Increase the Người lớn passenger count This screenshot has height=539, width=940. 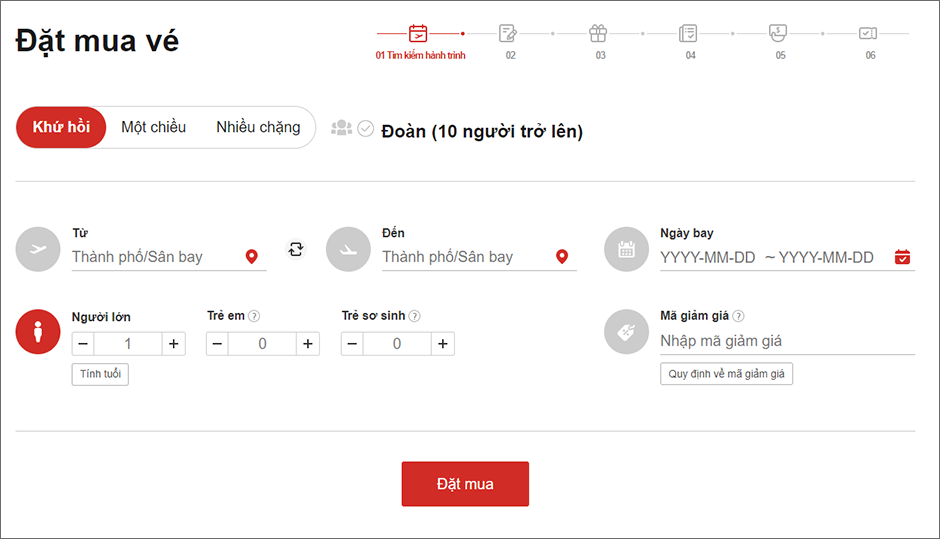[x=174, y=344]
